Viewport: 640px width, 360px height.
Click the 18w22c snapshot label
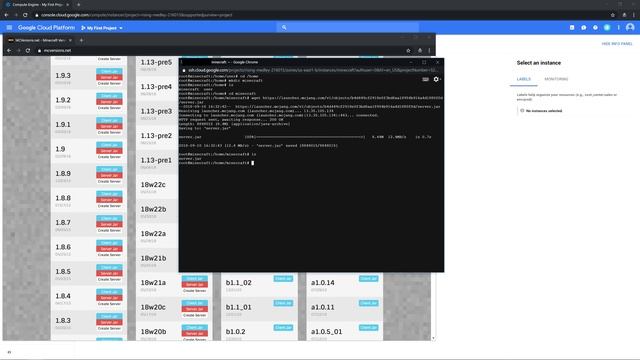153,184
